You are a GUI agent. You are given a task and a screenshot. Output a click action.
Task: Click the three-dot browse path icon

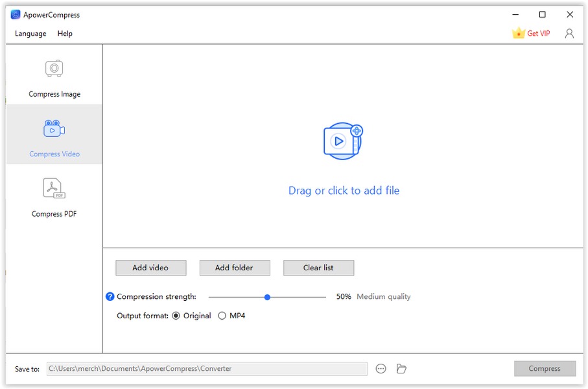pyautogui.click(x=381, y=369)
